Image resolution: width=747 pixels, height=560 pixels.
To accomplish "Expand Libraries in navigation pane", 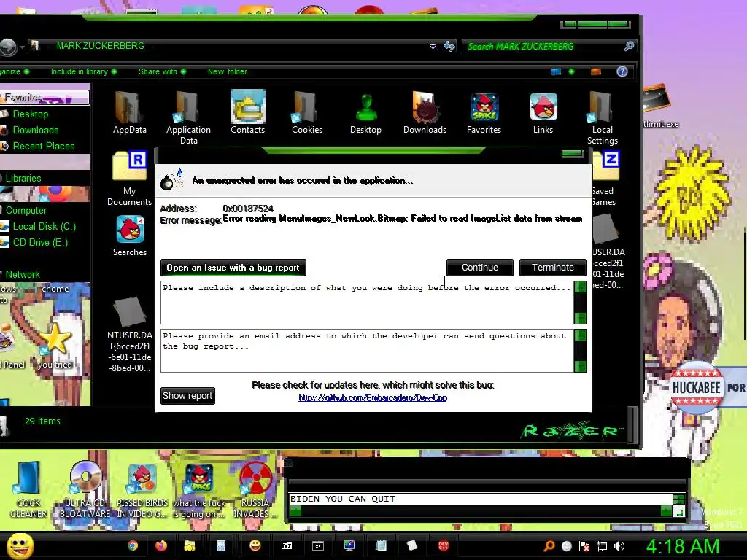I will click(23, 178).
